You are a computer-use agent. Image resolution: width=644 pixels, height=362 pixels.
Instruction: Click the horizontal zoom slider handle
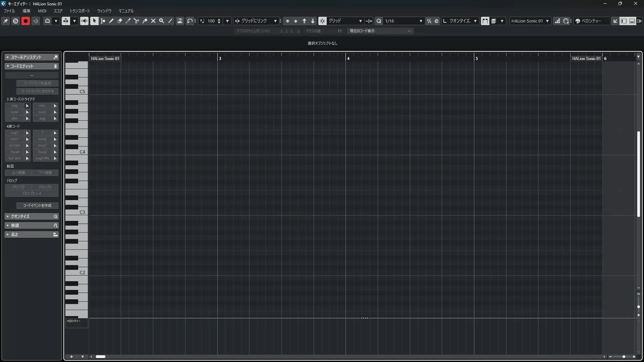pyautogui.click(x=624, y=357)
